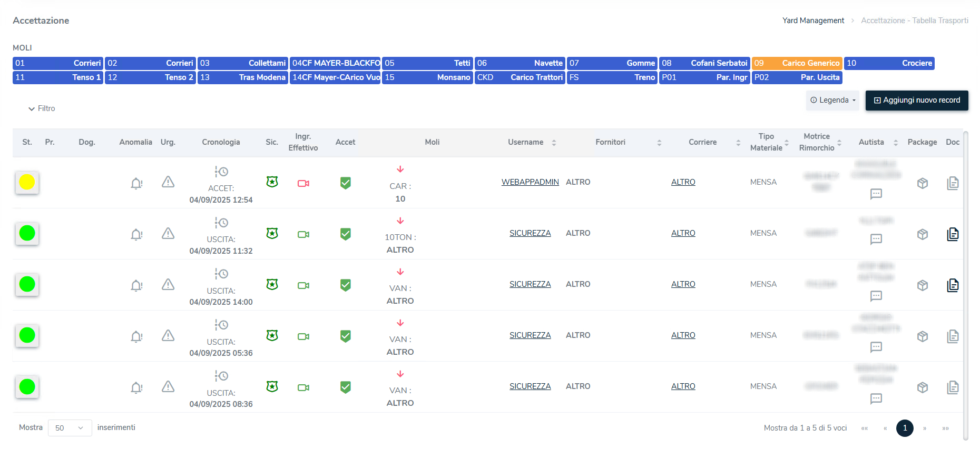Click the red camera icon in first row

[303, 183]
